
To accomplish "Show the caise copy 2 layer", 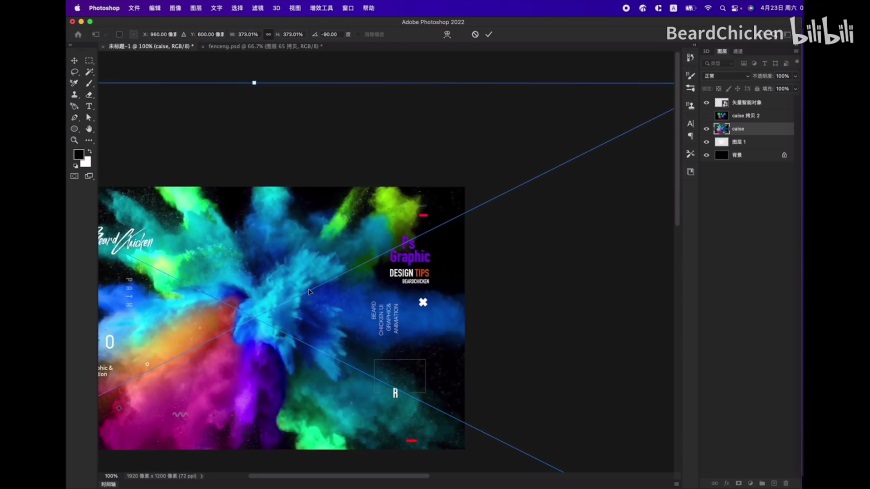I will point(706,115).
